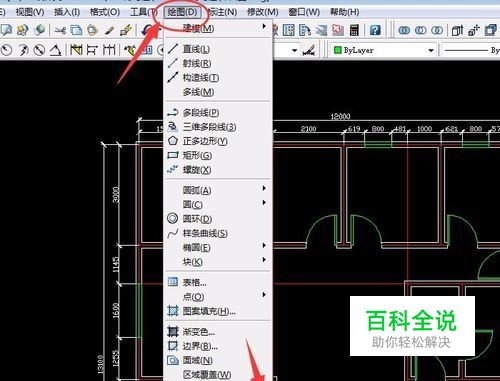
Task: Click the Extrude Faces icon
Action: click(457, 30)
